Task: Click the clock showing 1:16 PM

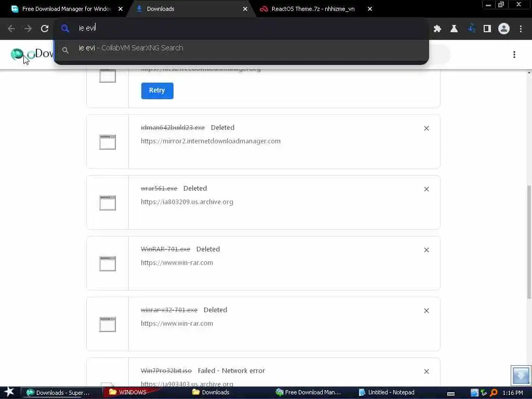Action: pos(513,393)
